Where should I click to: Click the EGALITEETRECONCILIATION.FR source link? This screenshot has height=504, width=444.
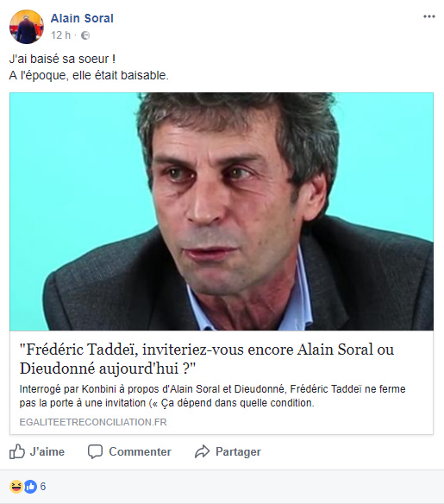[x=93, y=422]
